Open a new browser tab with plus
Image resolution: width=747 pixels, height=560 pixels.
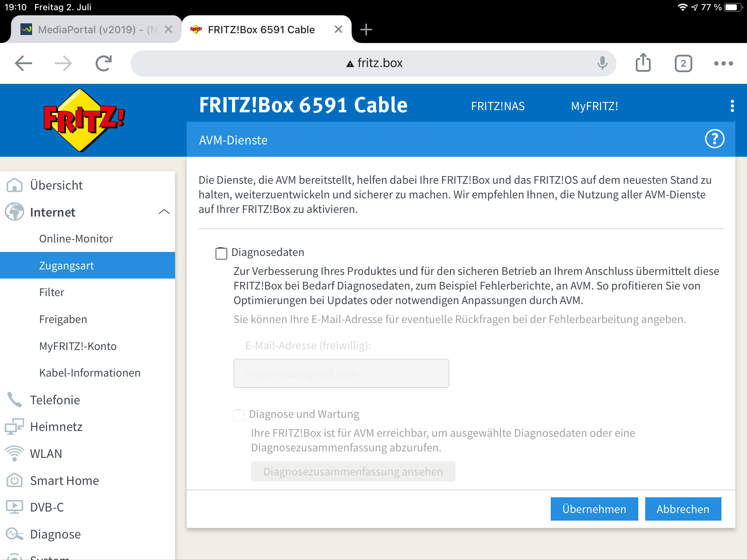366,30
